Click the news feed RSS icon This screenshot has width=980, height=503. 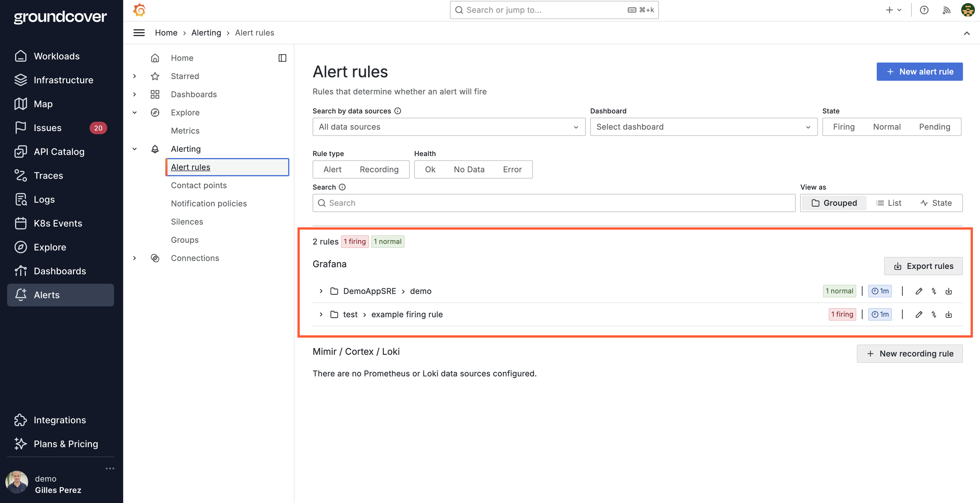pyautogui.click(x=946, y=10)
